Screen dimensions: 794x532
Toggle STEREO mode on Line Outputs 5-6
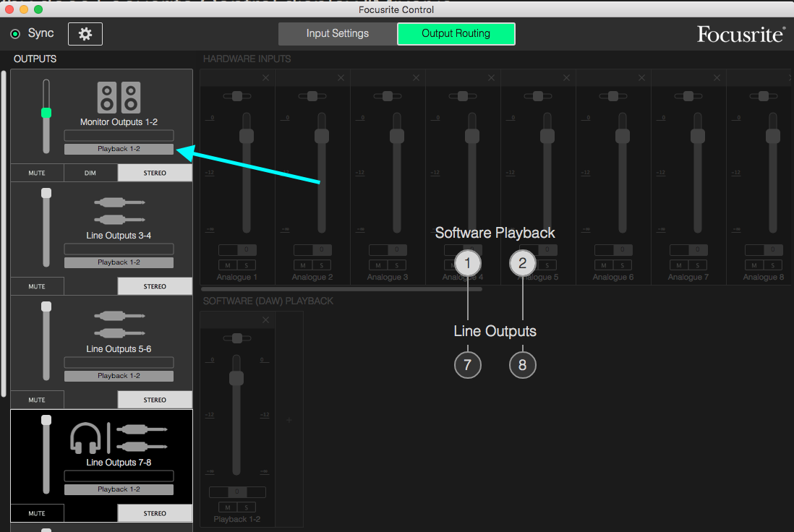tap(155, 399)
